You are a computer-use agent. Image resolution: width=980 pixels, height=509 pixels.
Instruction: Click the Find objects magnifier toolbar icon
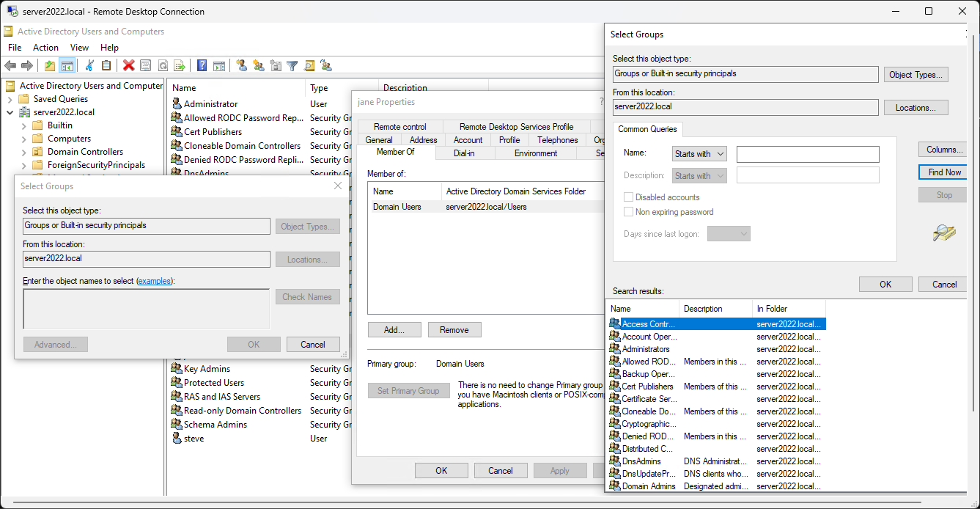(x=309, y=65)
